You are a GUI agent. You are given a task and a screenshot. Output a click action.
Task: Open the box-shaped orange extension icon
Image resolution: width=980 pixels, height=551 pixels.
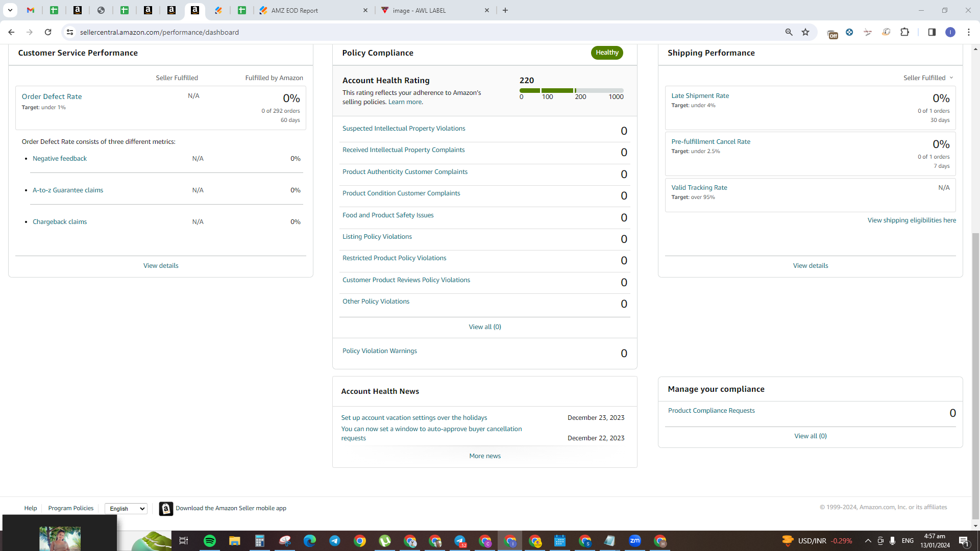(x=886, y=32)
